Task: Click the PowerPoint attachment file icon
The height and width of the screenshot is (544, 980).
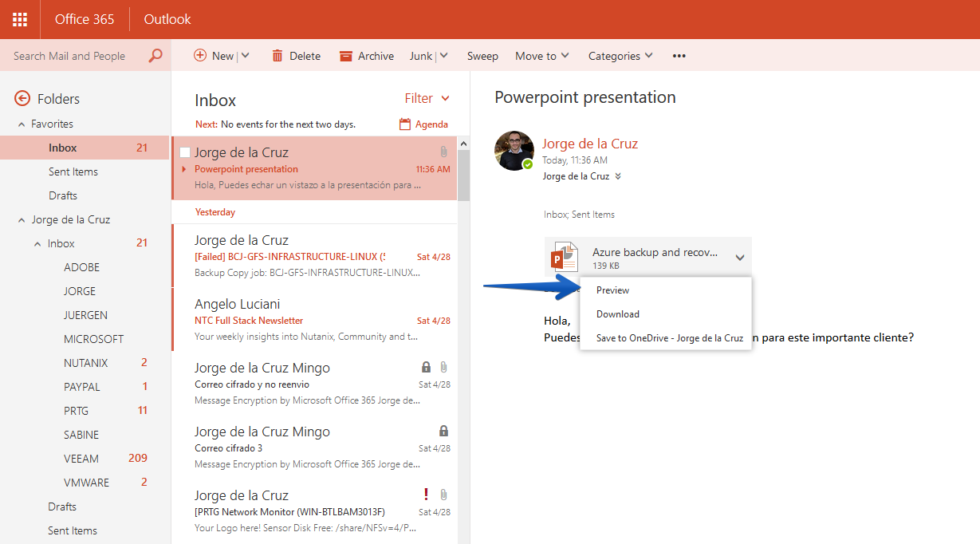Action: click(x=565, y=258)
